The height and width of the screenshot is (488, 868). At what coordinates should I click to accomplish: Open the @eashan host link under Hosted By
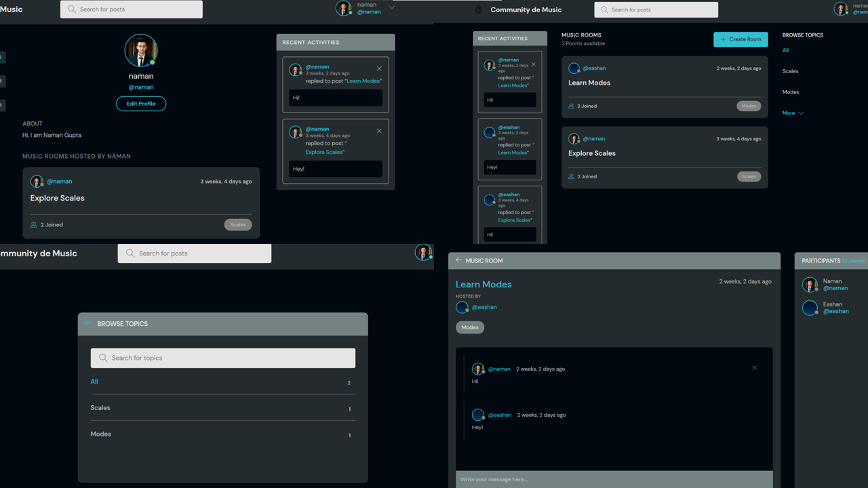[x=484, y=307]
